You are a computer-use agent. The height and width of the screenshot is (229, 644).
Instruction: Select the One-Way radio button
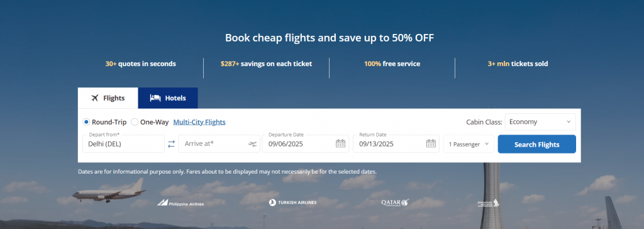pyautogui.click(x=135, y=122)
